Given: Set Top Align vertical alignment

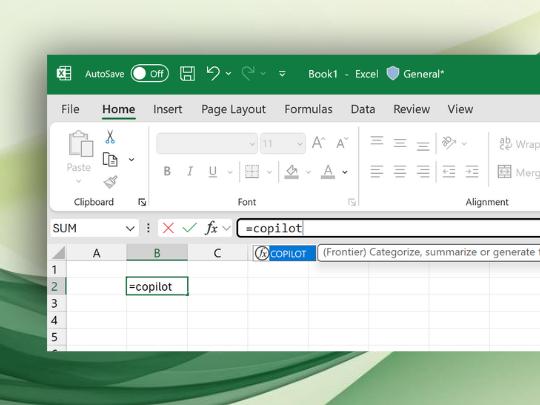Looking at the screenshot, I should (377, 142).
